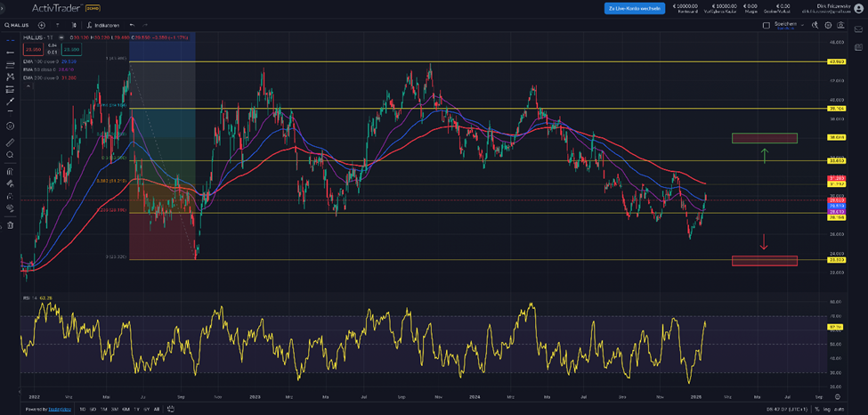Select the zoom magnifier tool in sidebar
Screen dimensions: 868x415
(x=11, y=155)
